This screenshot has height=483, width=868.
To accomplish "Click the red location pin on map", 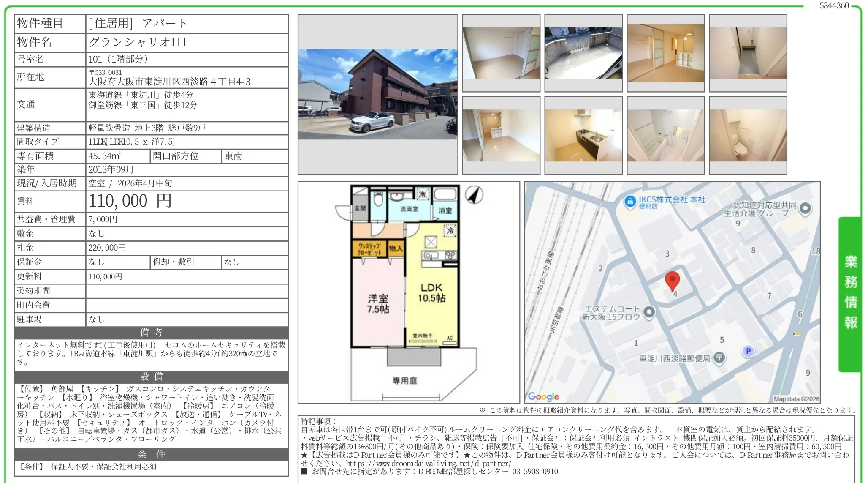I will (x=672, y=280).
